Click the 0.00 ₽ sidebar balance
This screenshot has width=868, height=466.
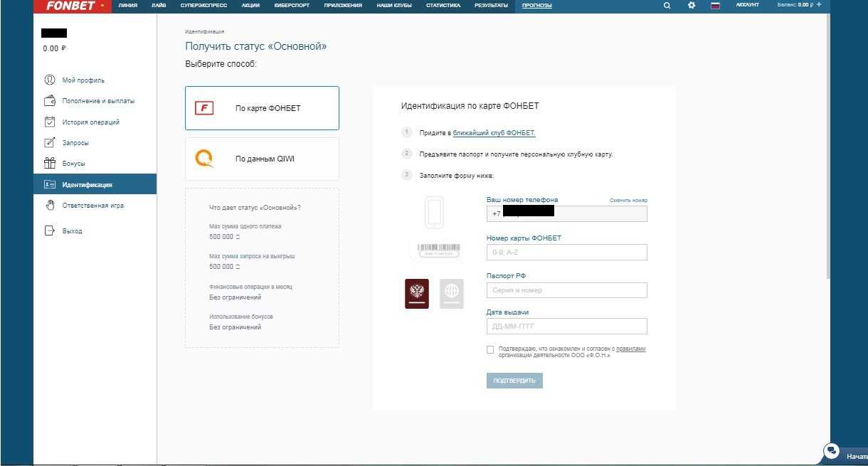54,49
